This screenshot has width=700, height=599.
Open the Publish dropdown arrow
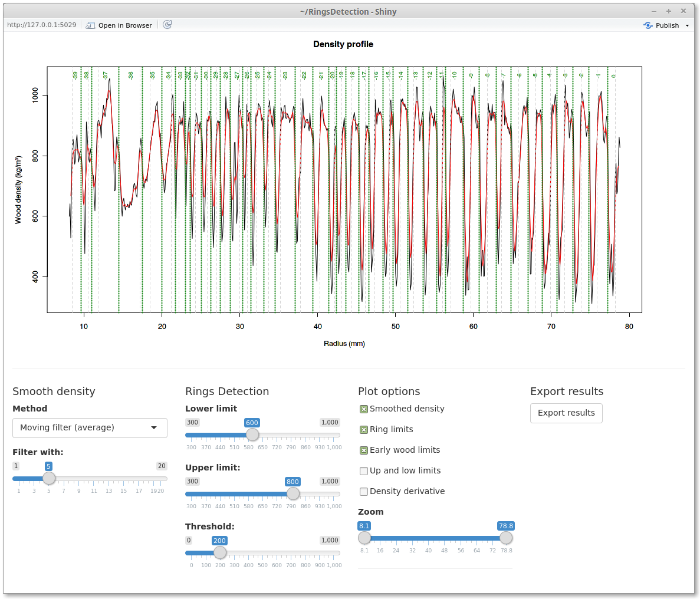pyautogui.click(x=687, y=26)
